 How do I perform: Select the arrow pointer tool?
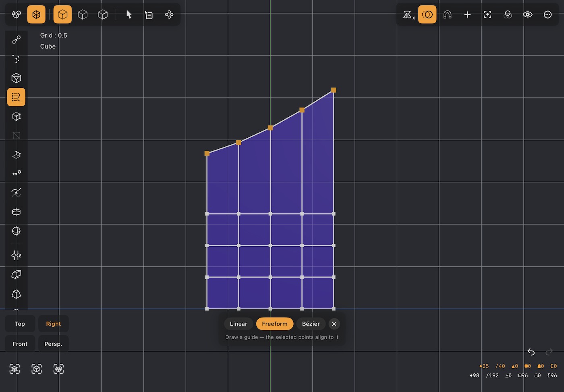(129, 15)
